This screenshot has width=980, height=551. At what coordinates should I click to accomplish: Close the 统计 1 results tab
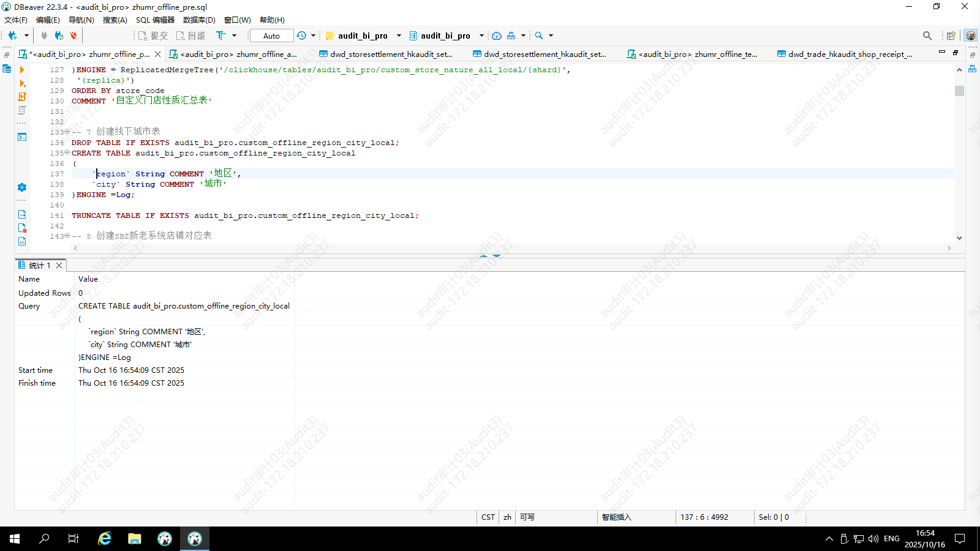59,265
